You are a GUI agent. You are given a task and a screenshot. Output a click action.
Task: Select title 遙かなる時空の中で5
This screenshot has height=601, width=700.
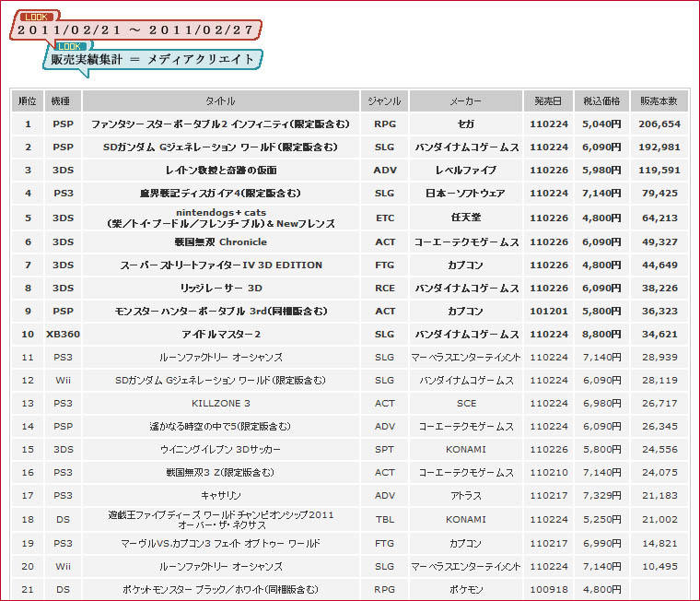pos(220,426)
